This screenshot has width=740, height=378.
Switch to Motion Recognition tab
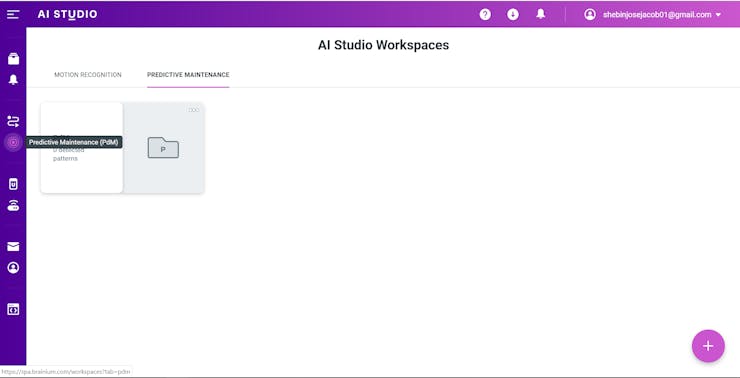pos(88,75)
